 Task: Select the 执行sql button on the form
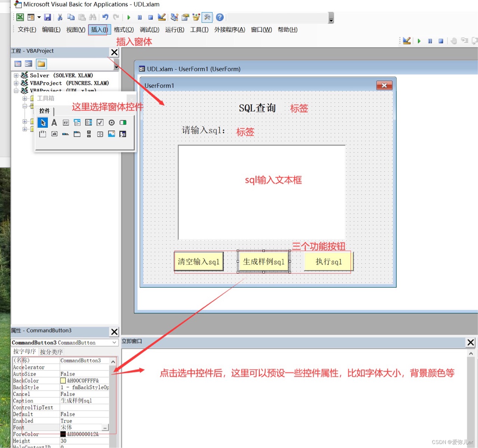tap(329, 262)
